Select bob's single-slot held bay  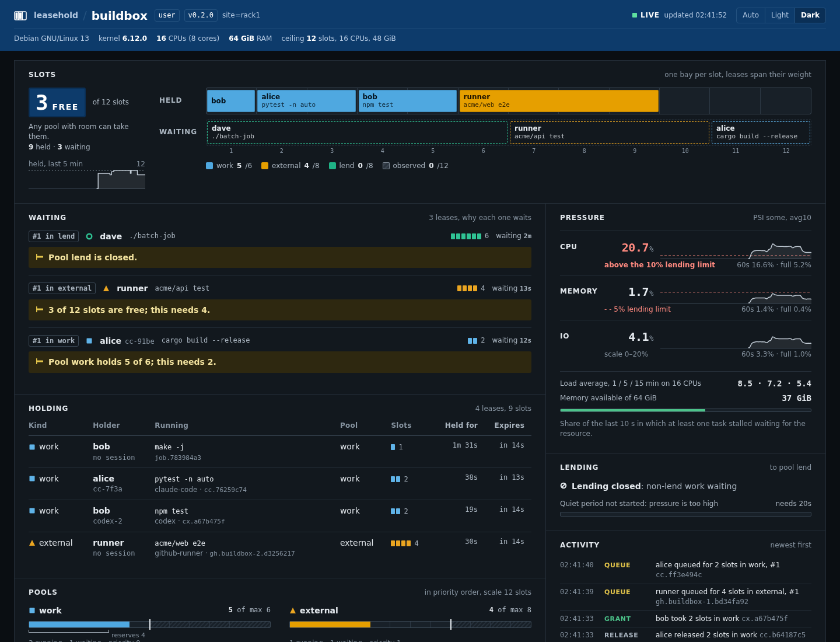pos(231,101)
